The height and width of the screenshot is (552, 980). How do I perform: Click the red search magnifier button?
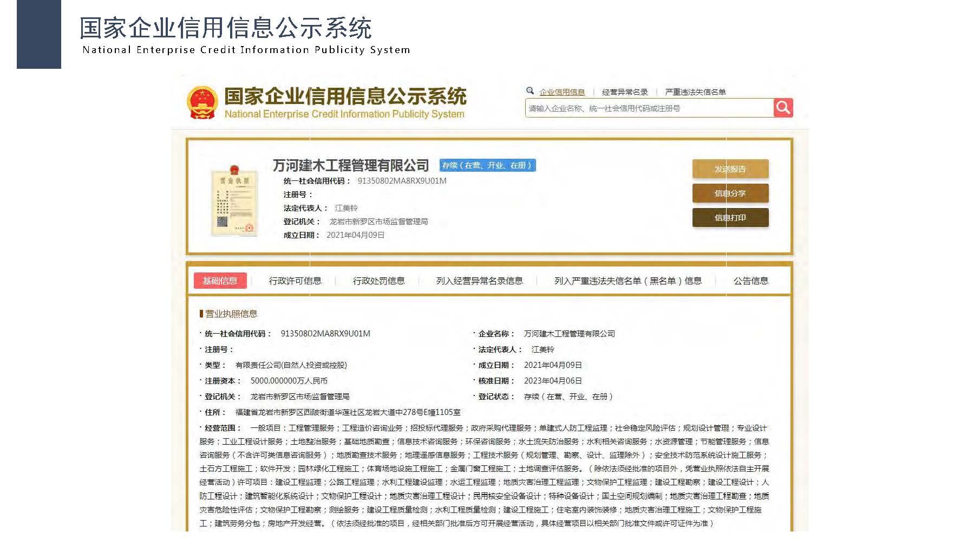click(x=783, y=108)
